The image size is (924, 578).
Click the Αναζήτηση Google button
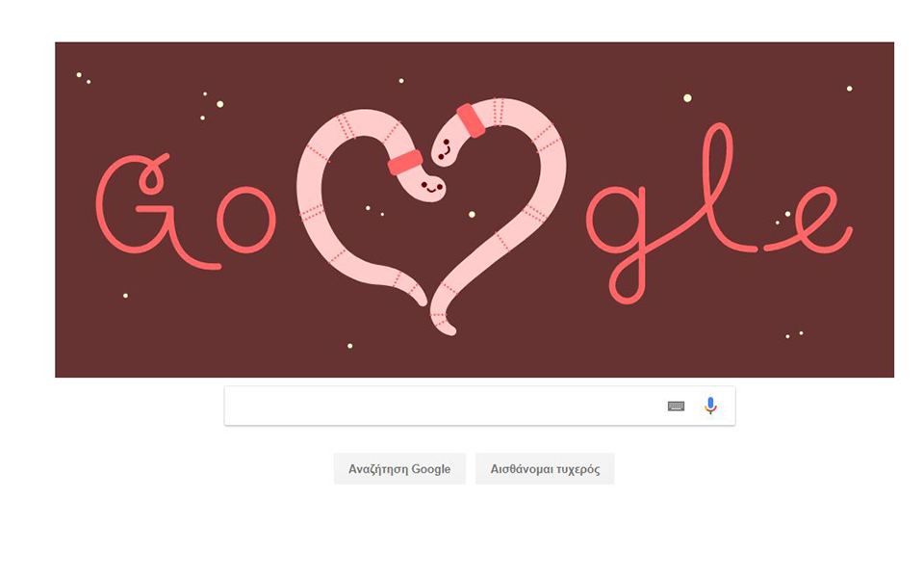[x=399, y=469]
